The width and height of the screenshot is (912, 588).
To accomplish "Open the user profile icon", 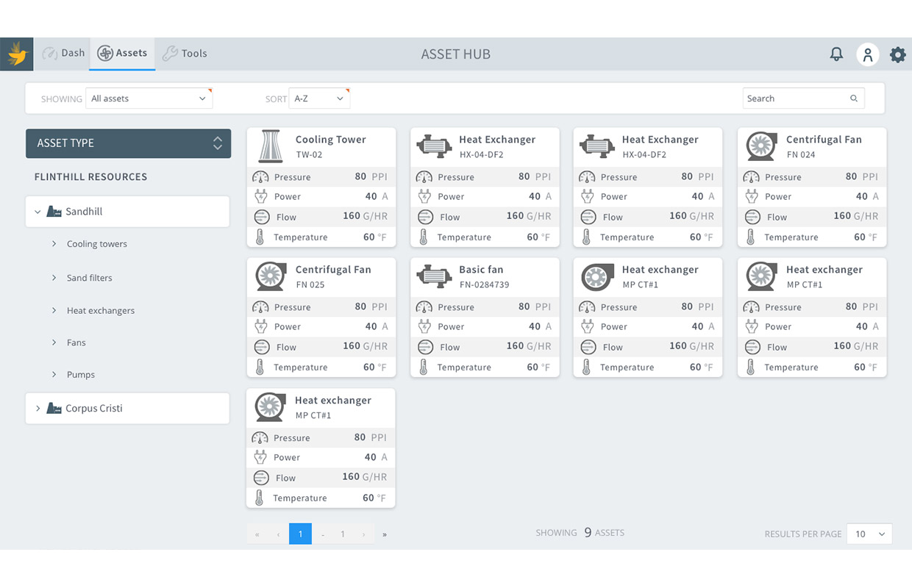I will [868, 54].
